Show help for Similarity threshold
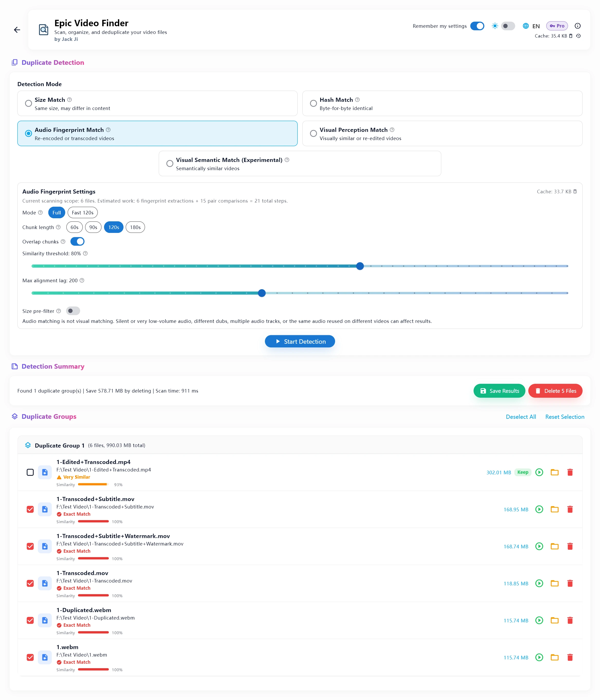Screen dimensions: 600x700 tap(85, 253)
